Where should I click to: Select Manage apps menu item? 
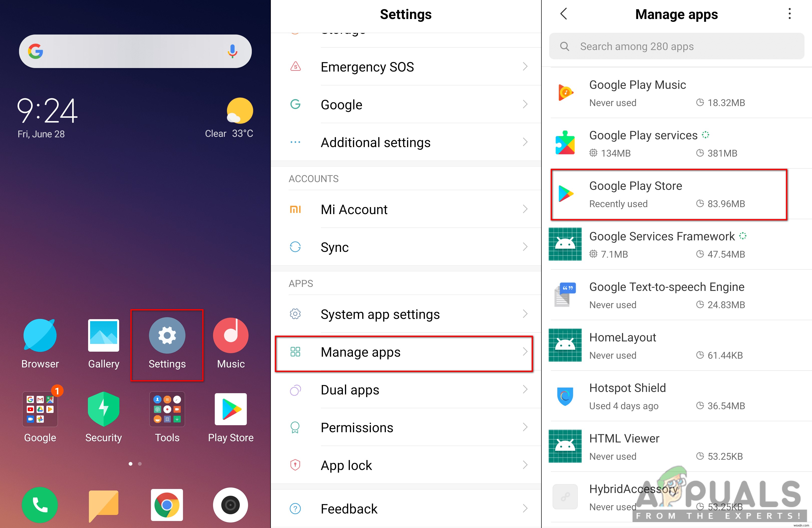[x=405, y=352]
